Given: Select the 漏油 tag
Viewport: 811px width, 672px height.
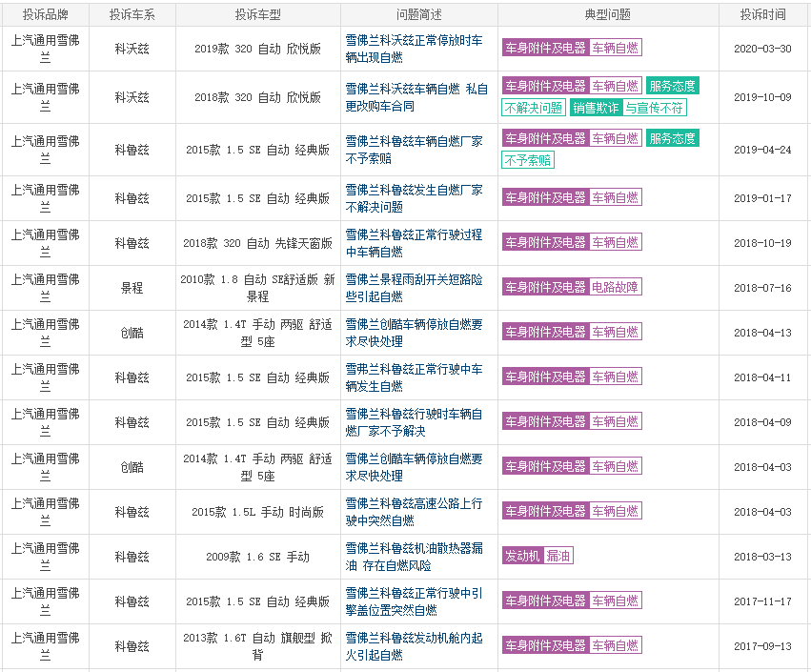Looking at the screenshot, I should [558, 556].
